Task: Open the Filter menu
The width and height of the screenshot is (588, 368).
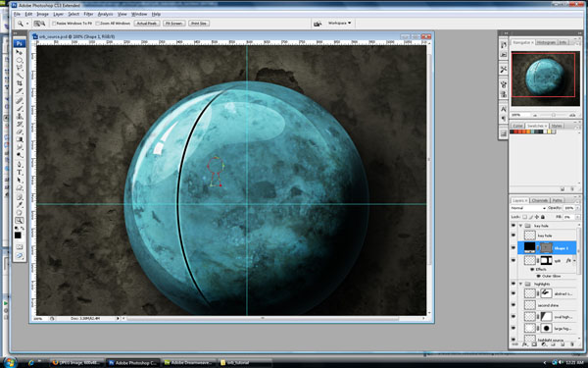Action: click(x=88, y=14)
